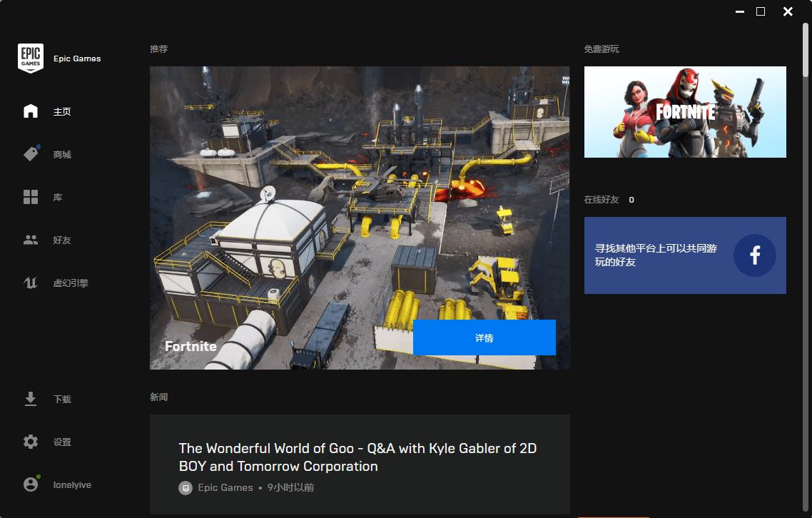The width and height of the screenshot is (812, 518).
Task: Click the Epic Games author avatar under news
Action: point(186,487)
